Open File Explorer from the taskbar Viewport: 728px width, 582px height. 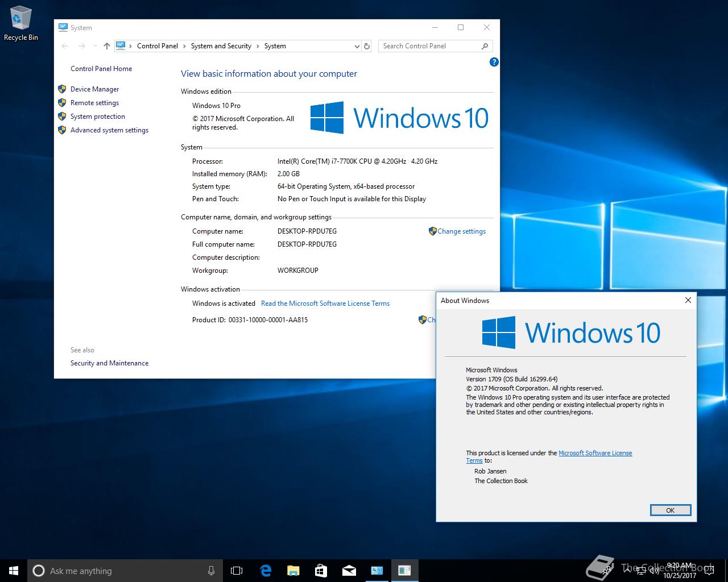tap(293, 571)
